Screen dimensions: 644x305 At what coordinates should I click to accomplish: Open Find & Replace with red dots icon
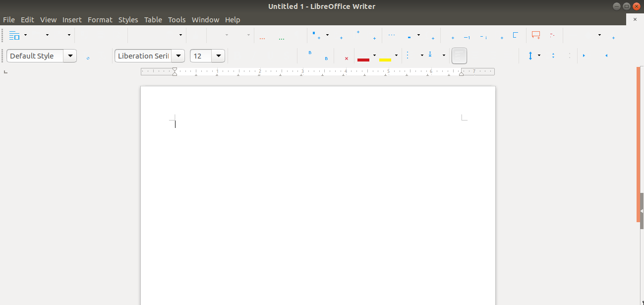tap(262, 36)
